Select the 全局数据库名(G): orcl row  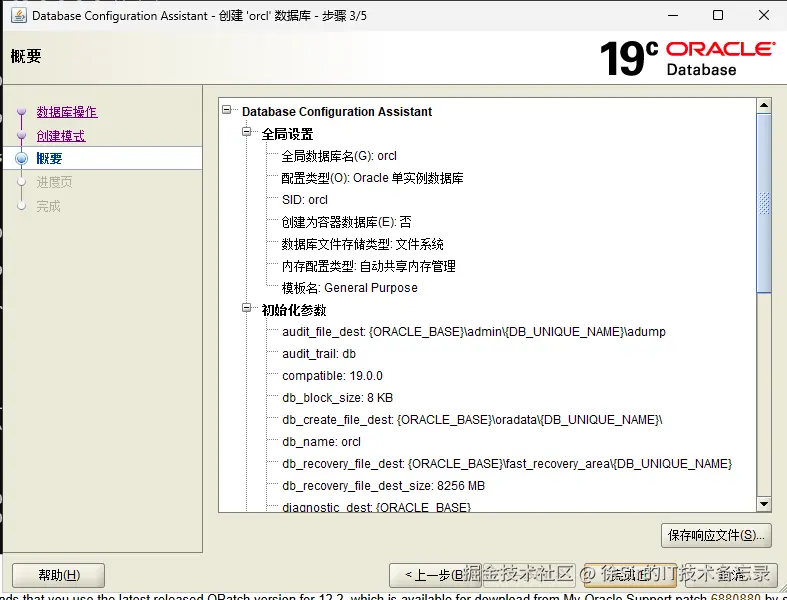point(339,156)
